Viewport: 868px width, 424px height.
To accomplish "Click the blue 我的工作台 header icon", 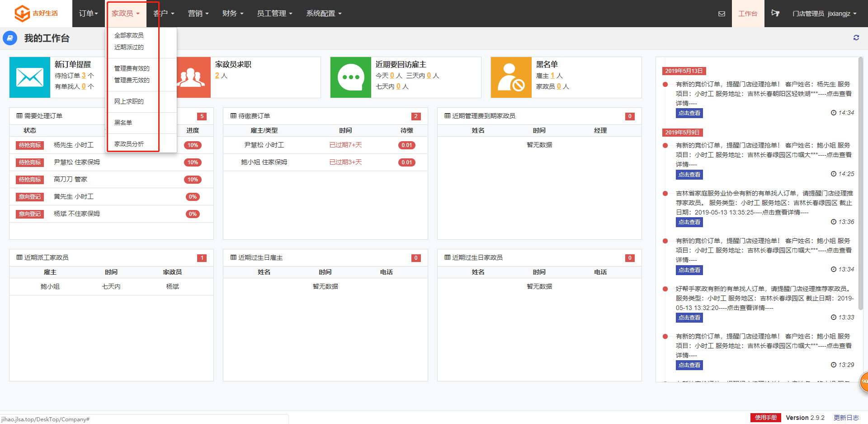I will 10,38.
